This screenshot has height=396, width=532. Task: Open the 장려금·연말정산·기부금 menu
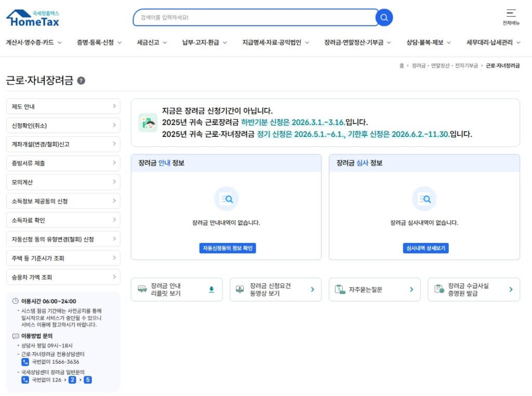point(357,43)
